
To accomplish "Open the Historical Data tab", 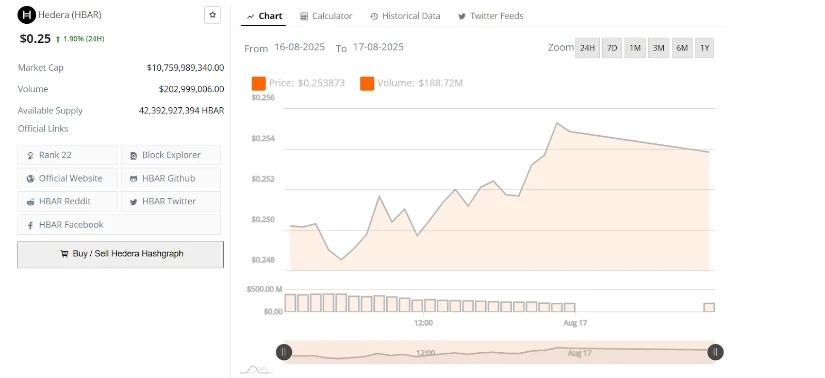I will point(405,16).
